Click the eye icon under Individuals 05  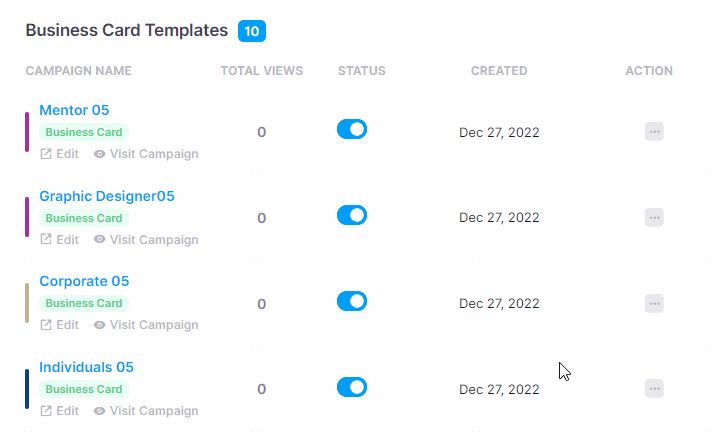99,411
